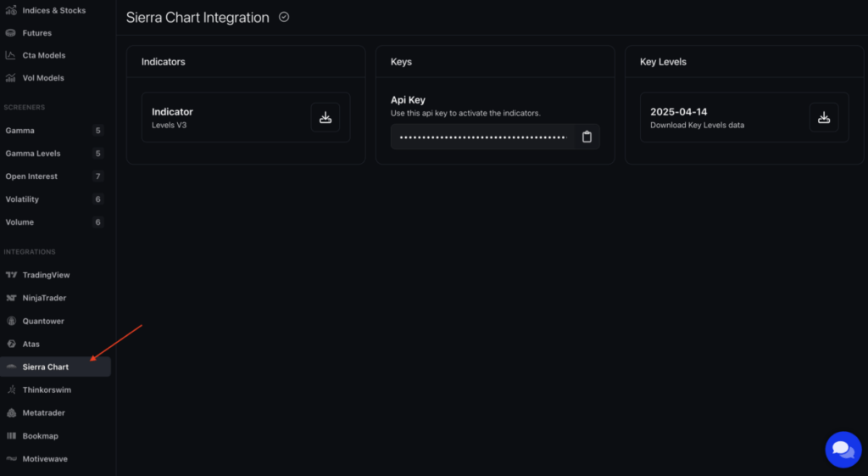Open the Gamma screener

click(x=20, y=131)
